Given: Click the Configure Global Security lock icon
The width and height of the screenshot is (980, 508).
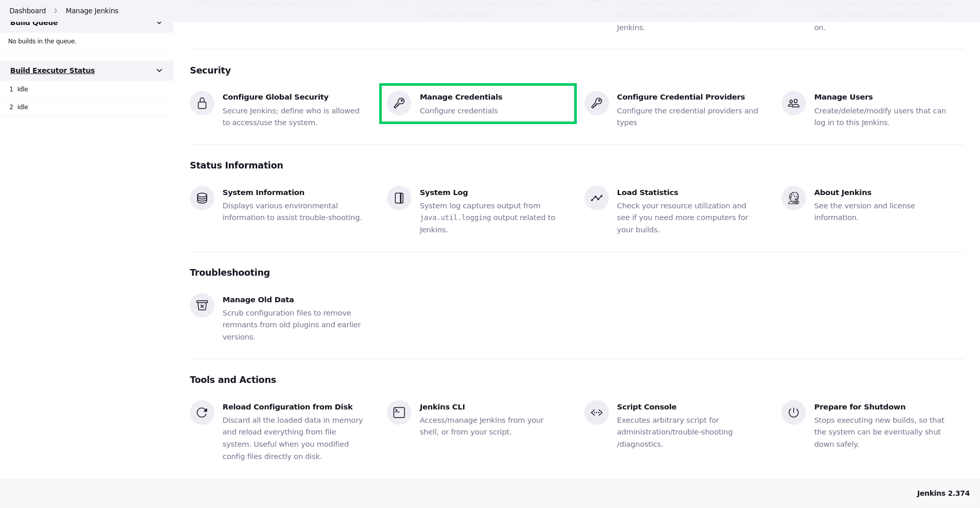Looking at the screenshot, I should 202,103.
